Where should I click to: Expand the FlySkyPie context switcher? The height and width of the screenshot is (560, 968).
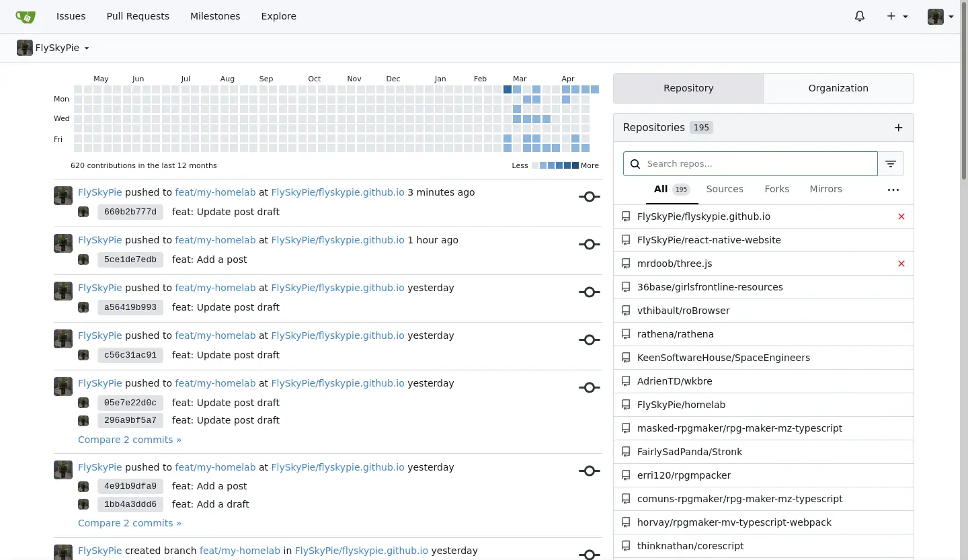pyautogui.click(x=53, y=48)
